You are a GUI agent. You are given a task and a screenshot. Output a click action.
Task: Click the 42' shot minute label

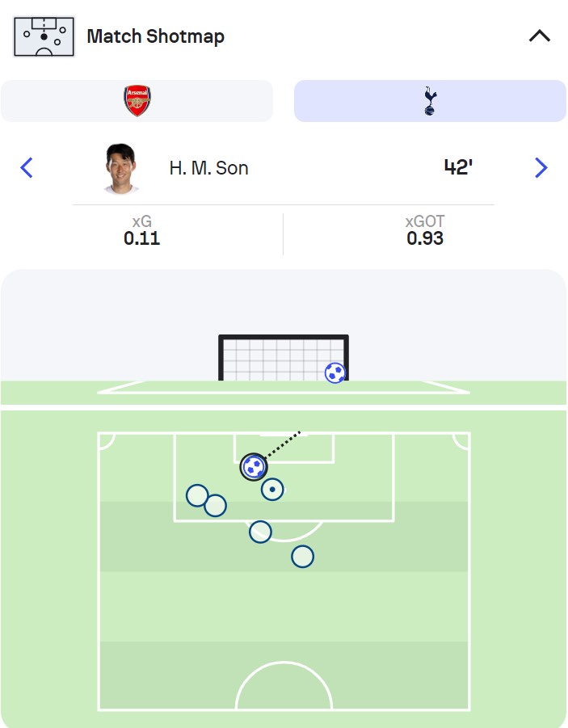[x=457, y=167]
